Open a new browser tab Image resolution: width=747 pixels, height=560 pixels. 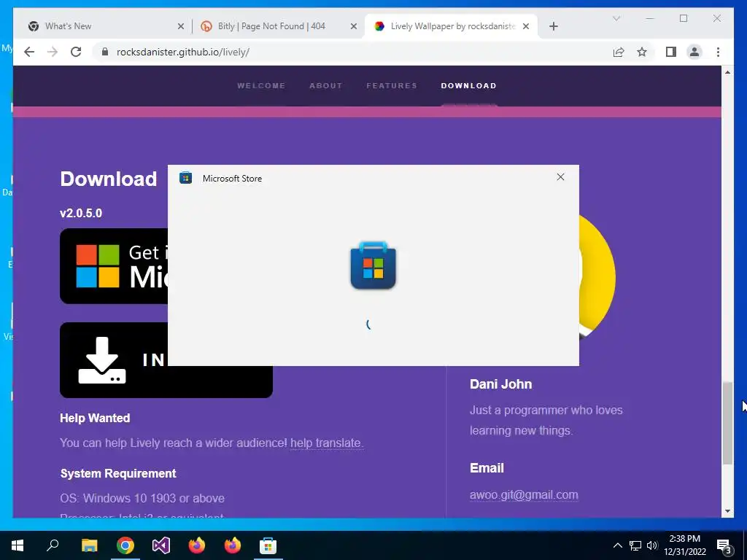click(x=553, y=26)
